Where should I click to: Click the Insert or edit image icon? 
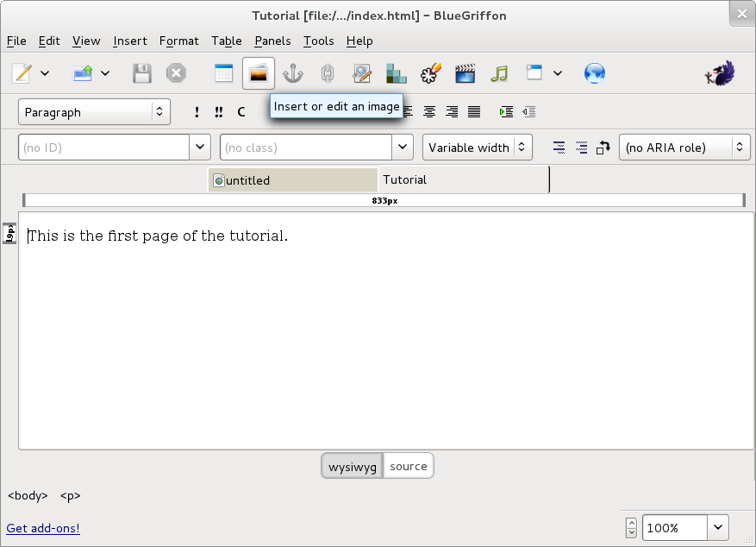point(259,73)
